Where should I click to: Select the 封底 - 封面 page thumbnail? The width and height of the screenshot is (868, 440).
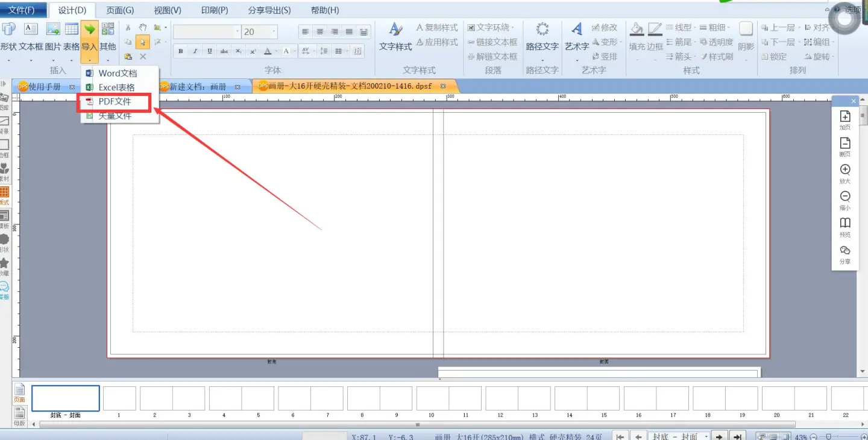pyautogui.click(x=66, y=398)
